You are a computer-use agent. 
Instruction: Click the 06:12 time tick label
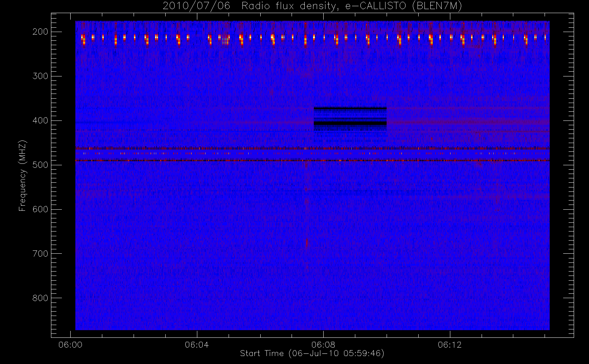(x=450, y=345)
